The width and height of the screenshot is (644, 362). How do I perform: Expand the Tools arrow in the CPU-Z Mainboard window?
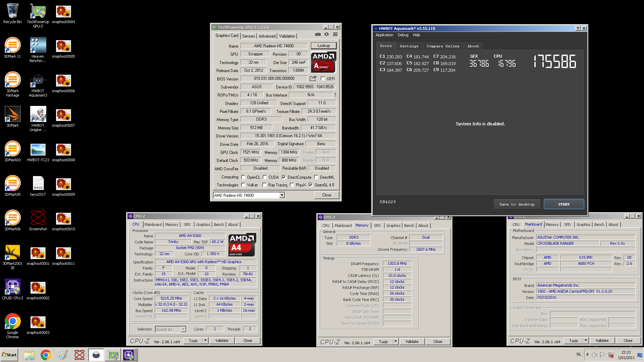(x=586, y=341)
